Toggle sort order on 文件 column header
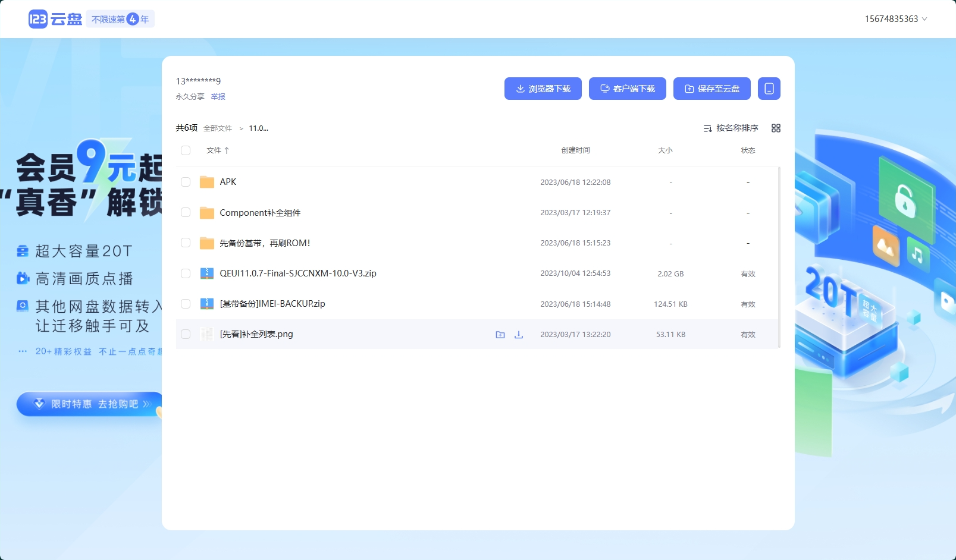956x560 pixels. [x=218, y=150]
